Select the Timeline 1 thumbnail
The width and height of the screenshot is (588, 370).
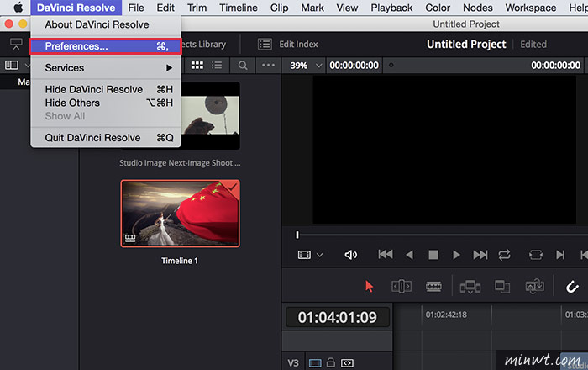[180, 213]
